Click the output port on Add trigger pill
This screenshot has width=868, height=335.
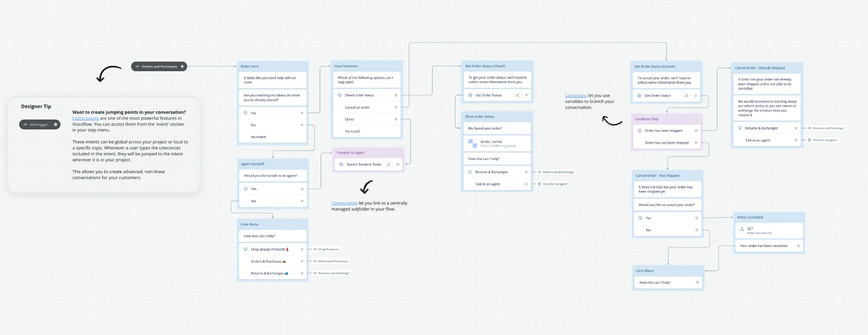(x=55, y=125)
